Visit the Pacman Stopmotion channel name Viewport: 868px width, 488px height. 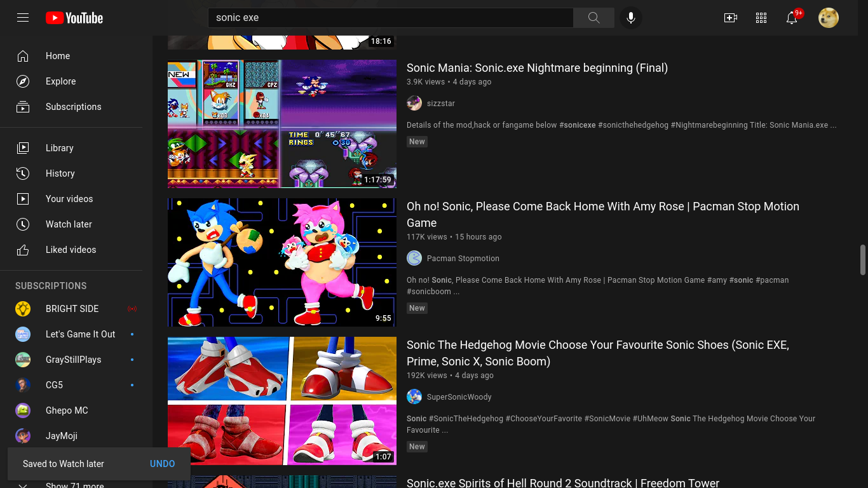[x=463, y=259]
